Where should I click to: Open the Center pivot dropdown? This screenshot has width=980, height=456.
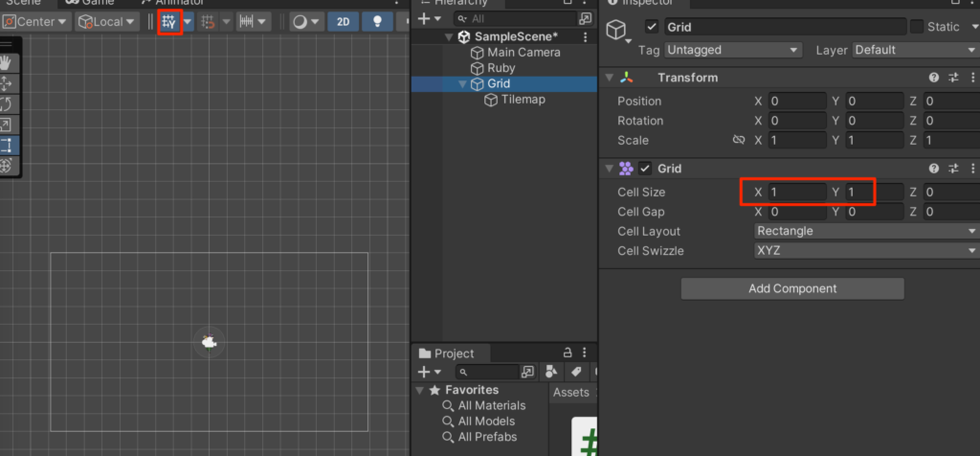pyautogui.click(x=36, y=22)
